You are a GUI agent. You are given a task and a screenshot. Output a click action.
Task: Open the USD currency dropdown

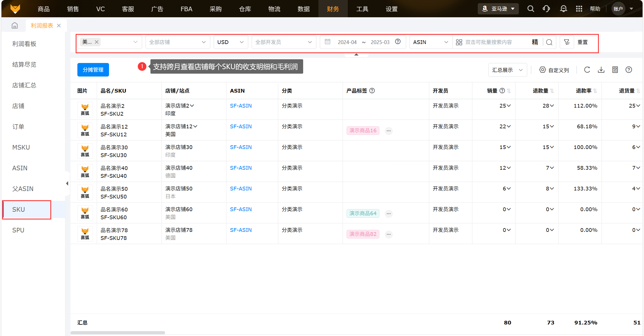pyautogui.click(x=230, y=42)
